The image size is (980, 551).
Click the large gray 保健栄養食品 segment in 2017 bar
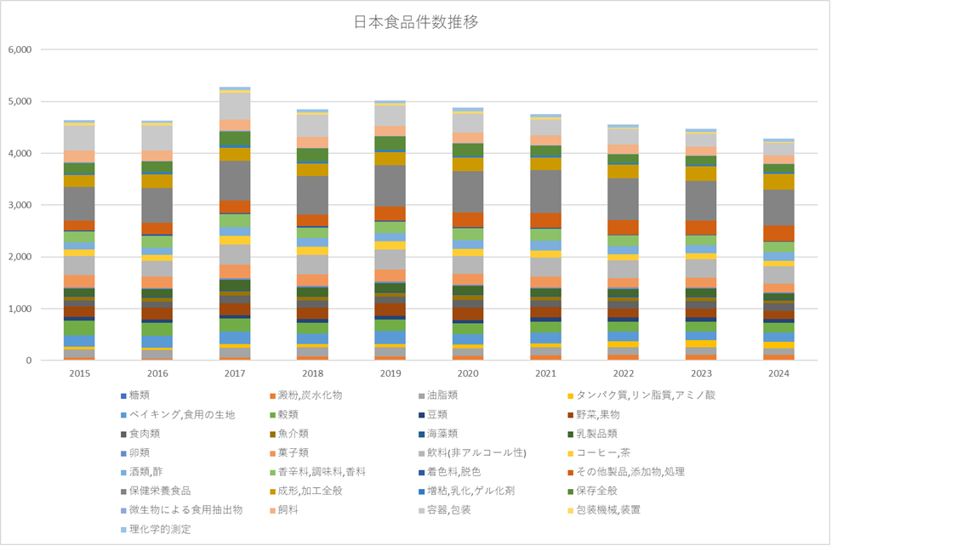coord(235,180)
